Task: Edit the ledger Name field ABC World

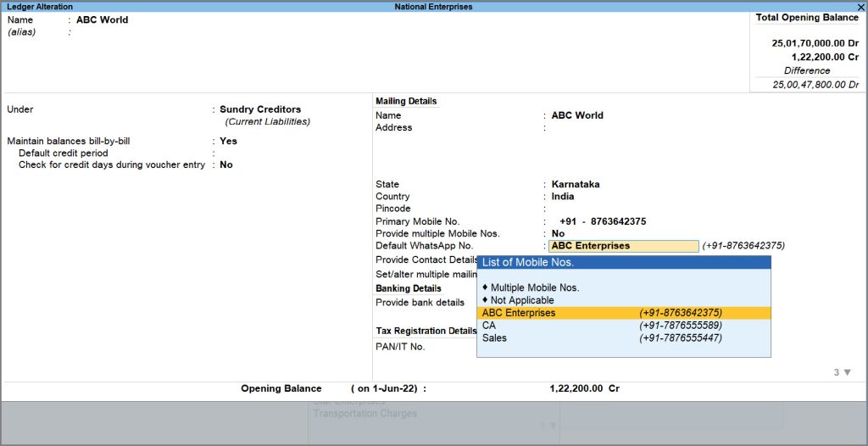Action: tap(102, 20)
